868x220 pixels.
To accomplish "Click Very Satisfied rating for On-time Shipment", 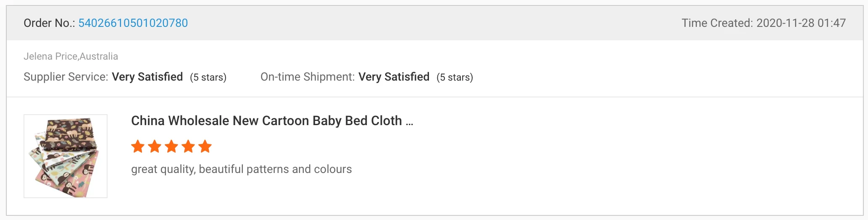I will pos(394,77).
